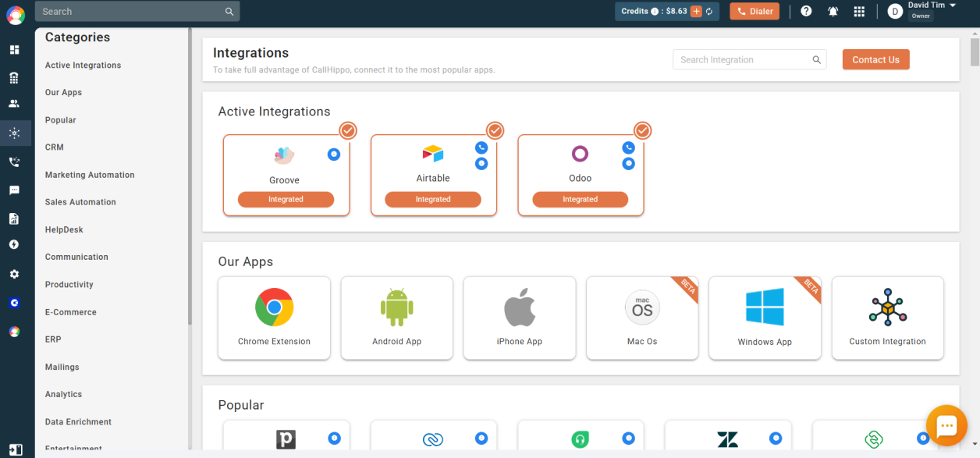
Task: Click the credits info icon
Action: point(655,12)
